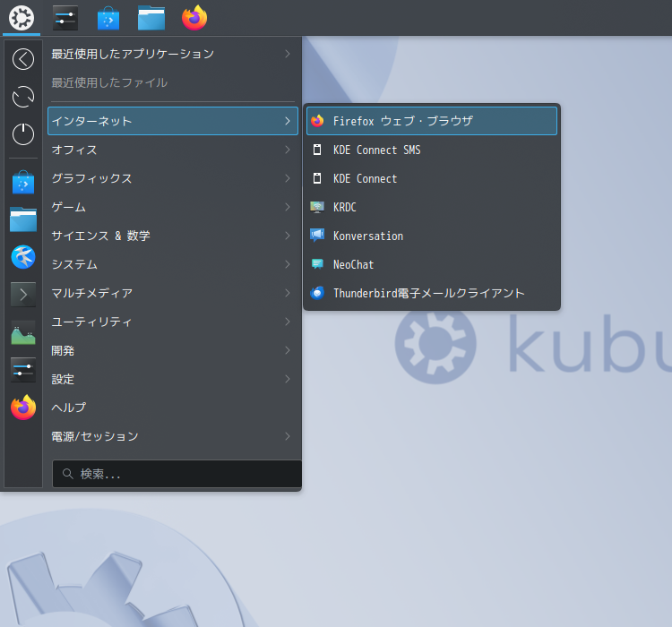Open the system monitor graph icon in sidebar
This screenshot has height=627, width=672.
point(23,332)
